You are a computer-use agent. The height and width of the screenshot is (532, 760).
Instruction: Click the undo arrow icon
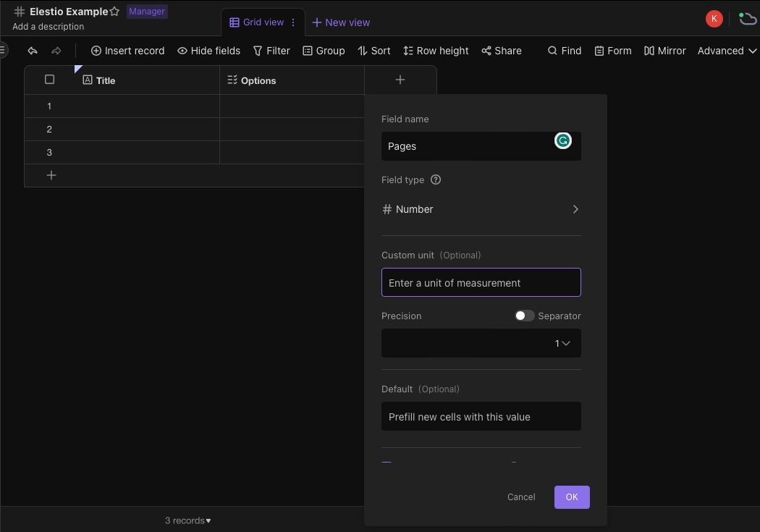[x=33, y=51]
